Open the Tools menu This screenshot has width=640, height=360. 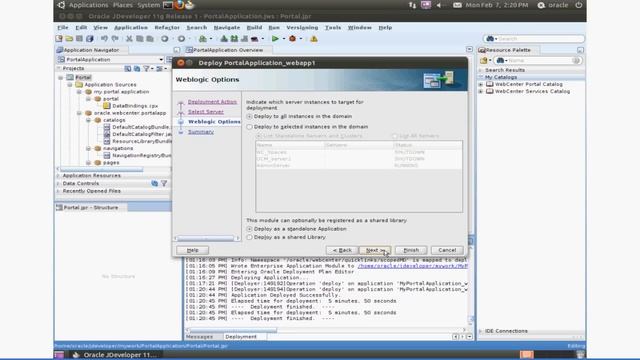tap(333, 27)
